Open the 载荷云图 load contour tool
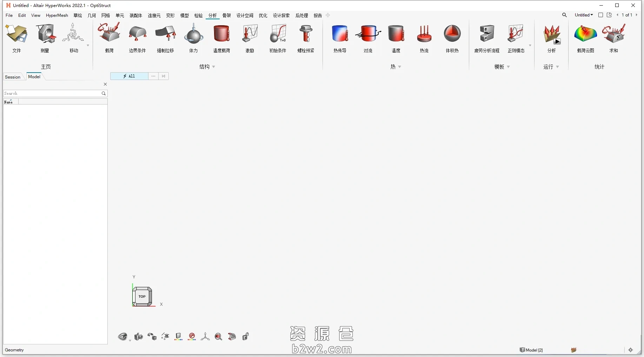The image size is (644, 357). point(585,34)
